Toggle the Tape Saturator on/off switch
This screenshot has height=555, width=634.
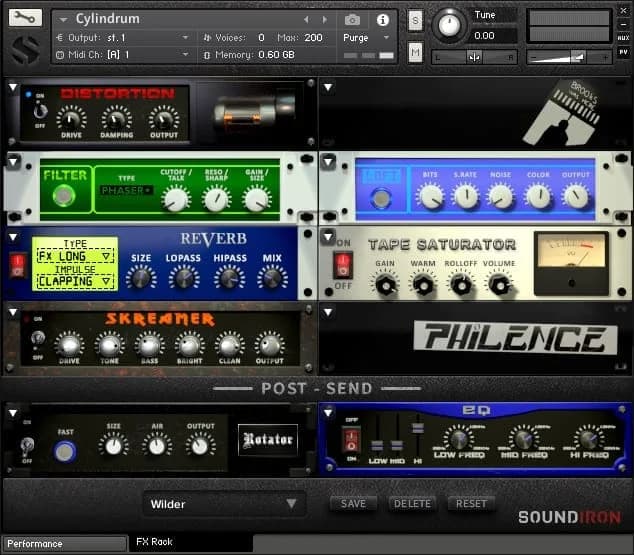pyautogui.click(x=343, y=264)
